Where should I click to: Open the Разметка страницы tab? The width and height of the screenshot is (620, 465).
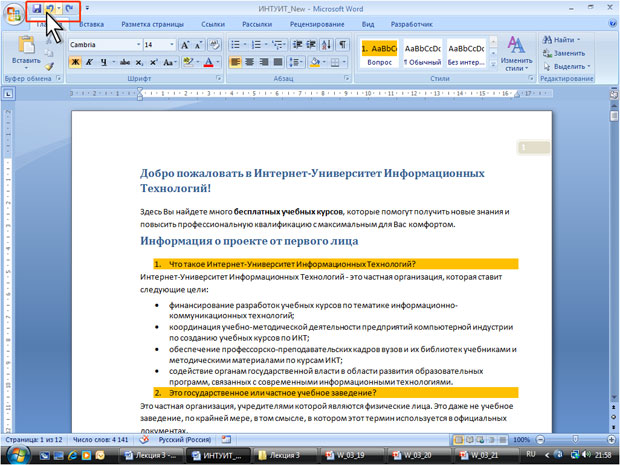coord(152,24)
